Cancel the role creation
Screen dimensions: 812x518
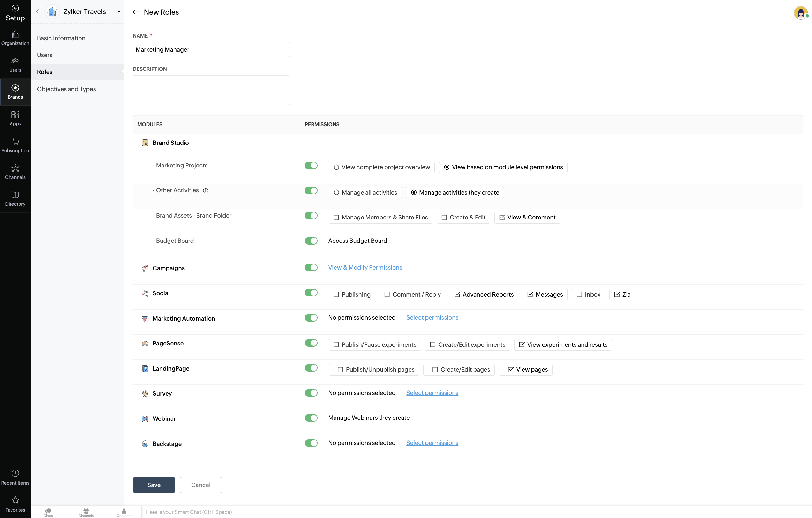pos(201,485)
